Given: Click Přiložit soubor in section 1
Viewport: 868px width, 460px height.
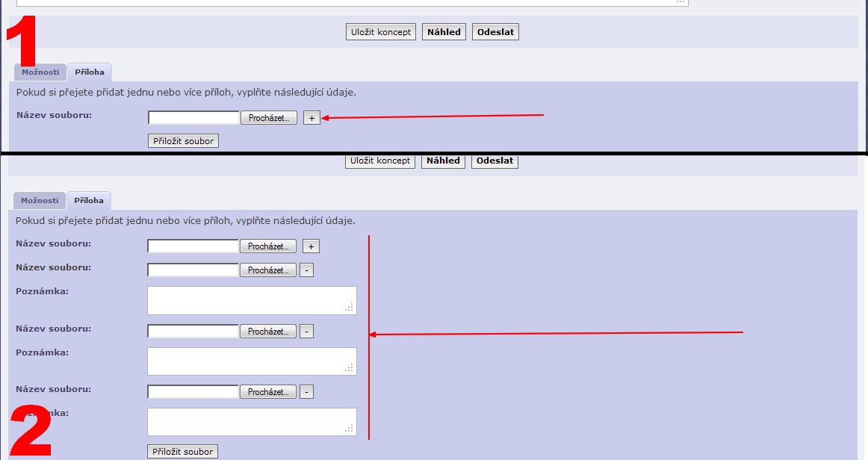Looking at the screenshot, I should (183, 140).
